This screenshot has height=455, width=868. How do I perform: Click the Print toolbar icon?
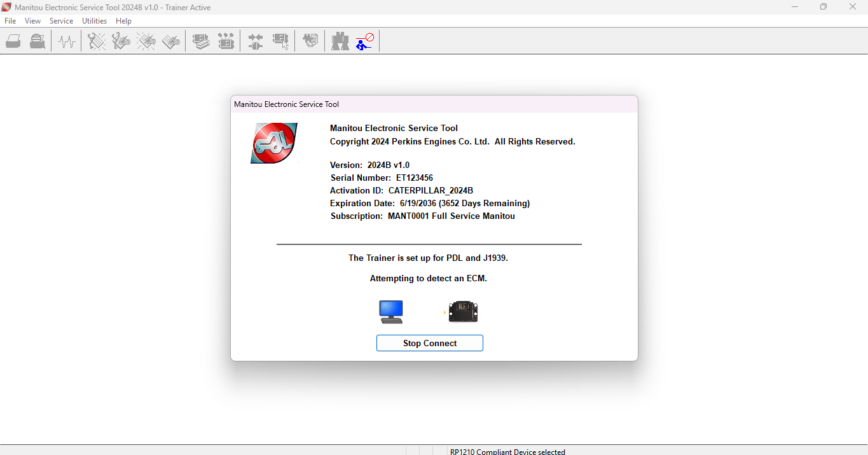13,42
